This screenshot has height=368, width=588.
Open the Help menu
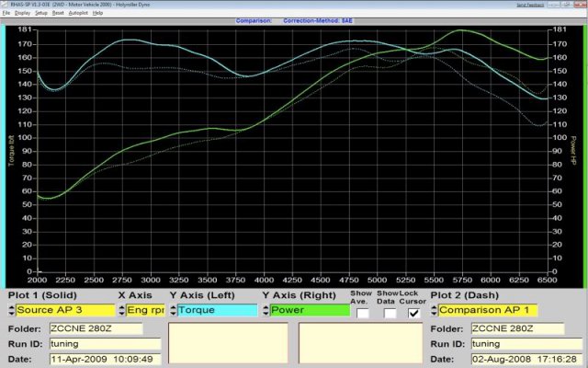[x=98, y=13]
